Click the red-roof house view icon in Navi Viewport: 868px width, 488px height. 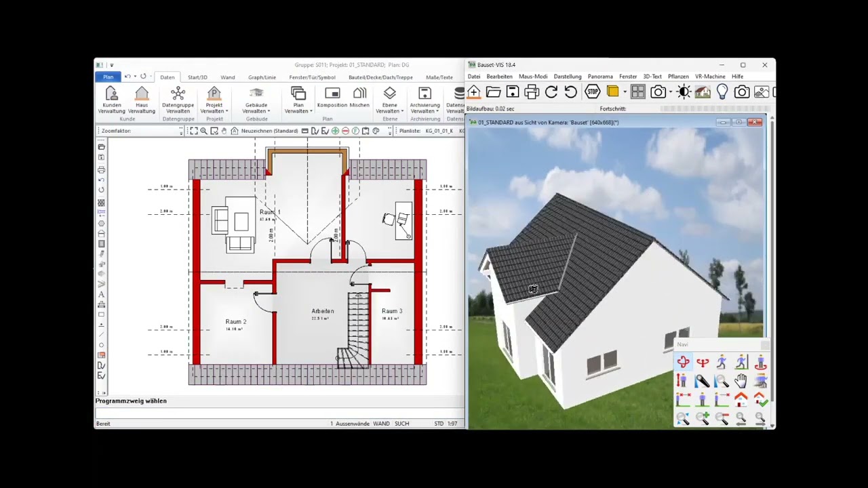pos(741,400)
